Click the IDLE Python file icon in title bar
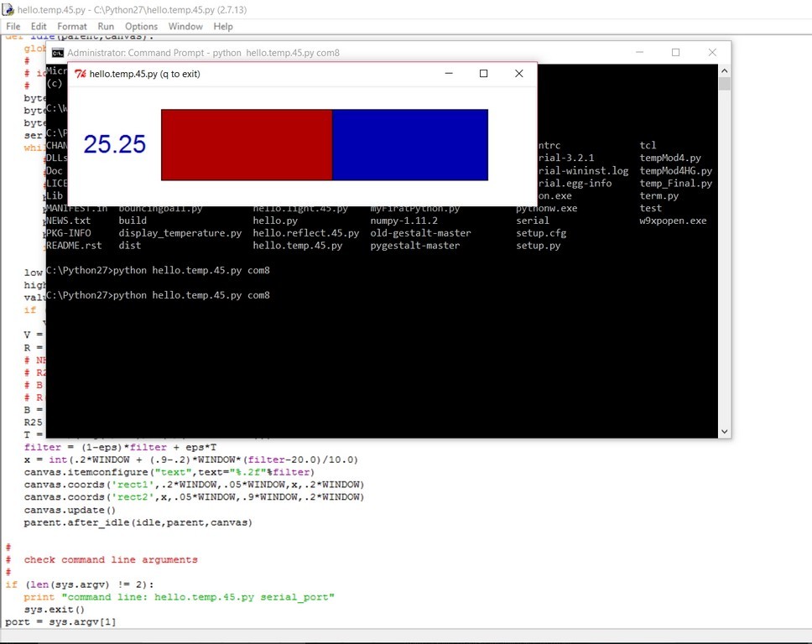The height and width of the screenshot is (644, 812). (x=8, y=9)
